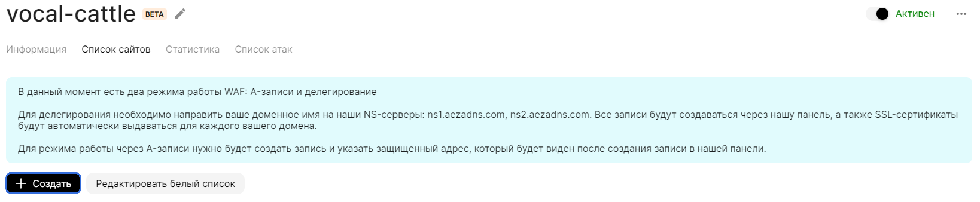Click the ns2.aezadns.com server address
This screenshot has width=980, height=202.
pyautogui.click(x=550, y=115)
